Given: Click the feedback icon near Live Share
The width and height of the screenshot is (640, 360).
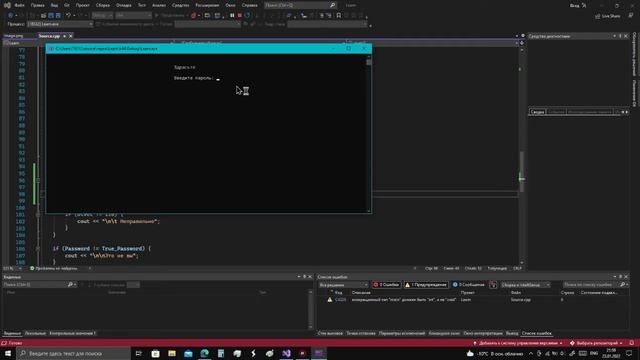Looking at the screenshot, I should tap(631, 16).
